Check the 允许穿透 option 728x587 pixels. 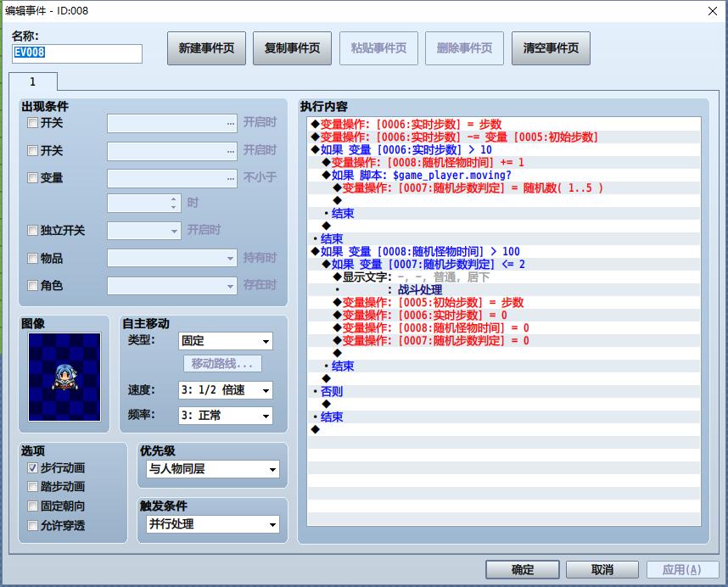click(32, 525)
